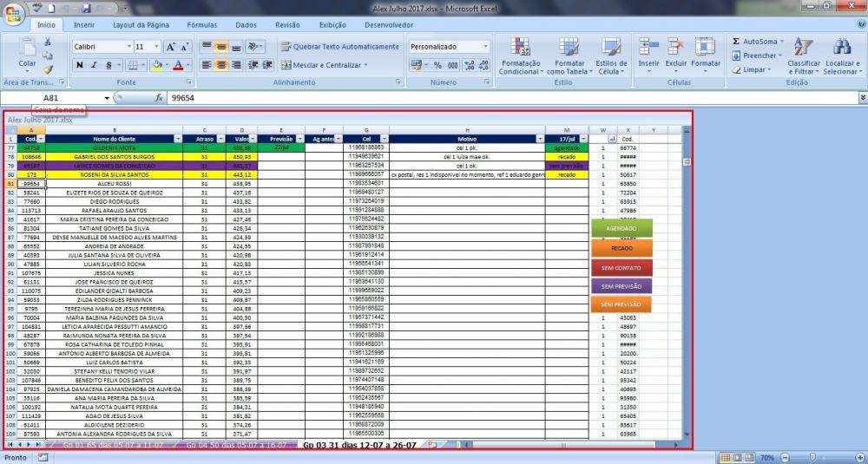
Task: Click the formula bar showing 99654
Action: coord(512,98)
